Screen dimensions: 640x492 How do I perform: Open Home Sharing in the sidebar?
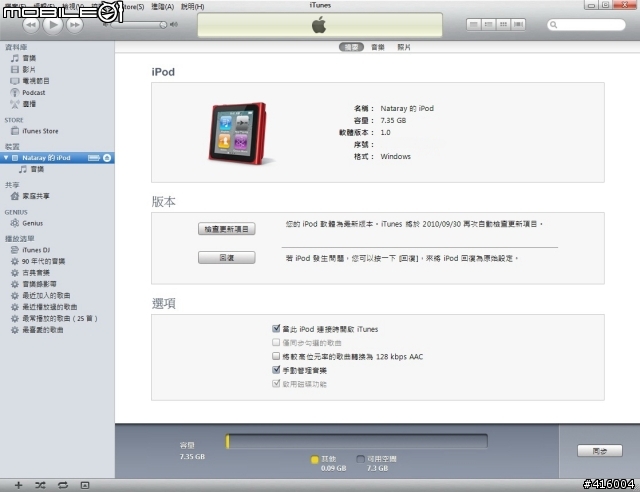[36, 196]
